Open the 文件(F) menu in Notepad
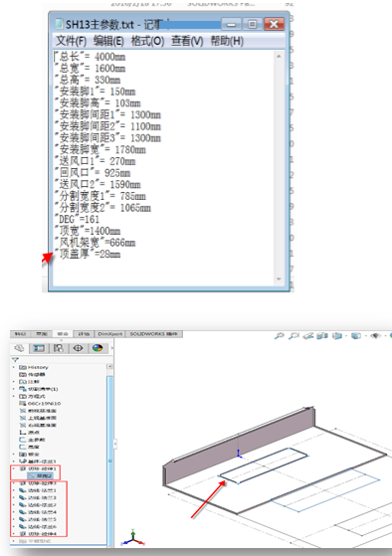This screenshot has height=556, width=392. [71, 41]
